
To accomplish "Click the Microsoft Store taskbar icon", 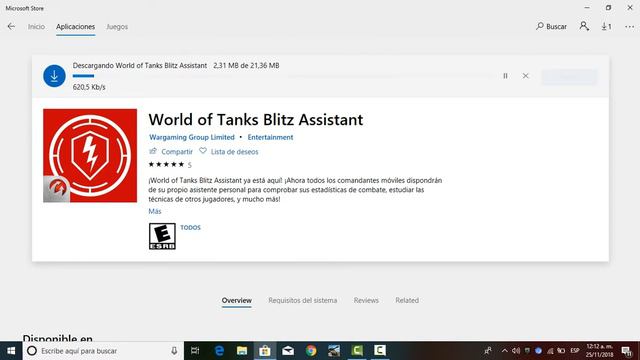I will pos(265,351).
